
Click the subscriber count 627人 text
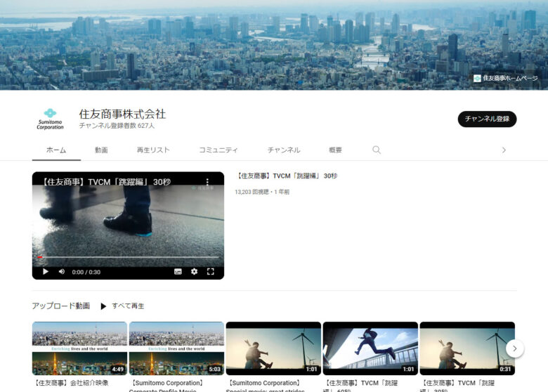[x=117, y=126]
